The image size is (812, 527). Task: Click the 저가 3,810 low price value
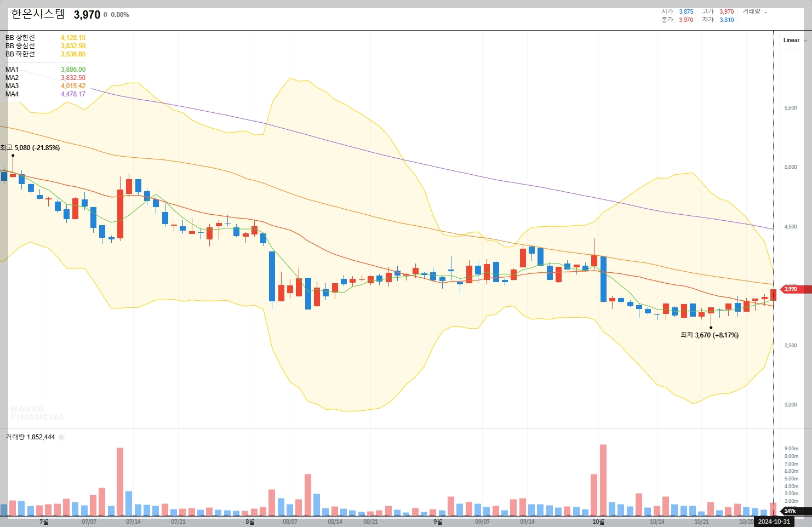(727, 20)
